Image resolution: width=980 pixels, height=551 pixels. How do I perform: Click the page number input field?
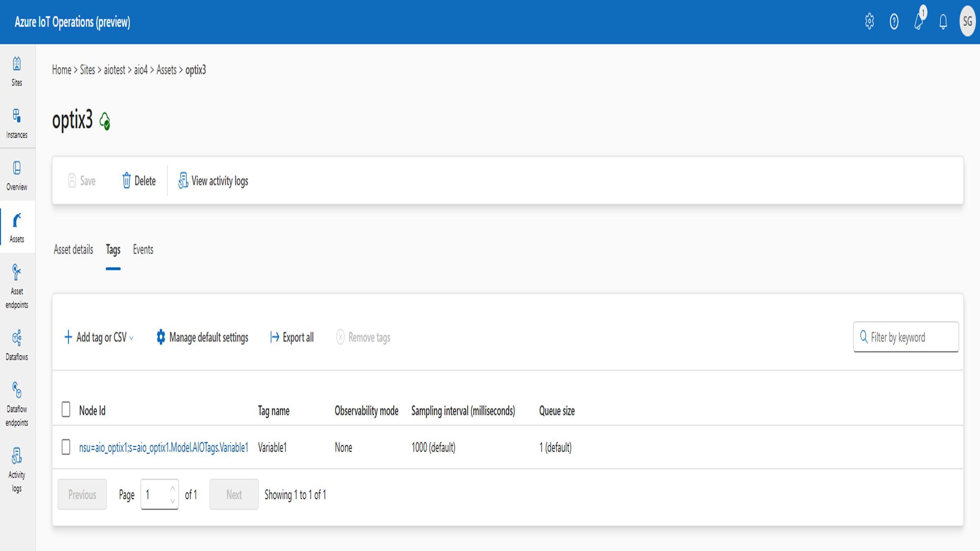(159, 494)
